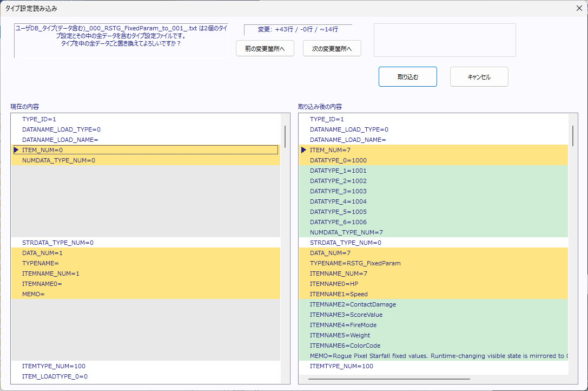Screen dimensions: 588x391
Task: Select DATANAME_LOAD_NAME= in right pane
Action: (x=433, y=140)
